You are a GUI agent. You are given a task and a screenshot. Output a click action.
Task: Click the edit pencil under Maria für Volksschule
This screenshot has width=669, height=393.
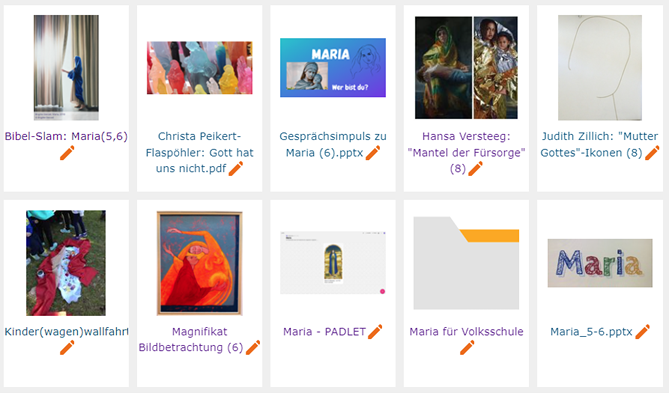pos(467,347)
